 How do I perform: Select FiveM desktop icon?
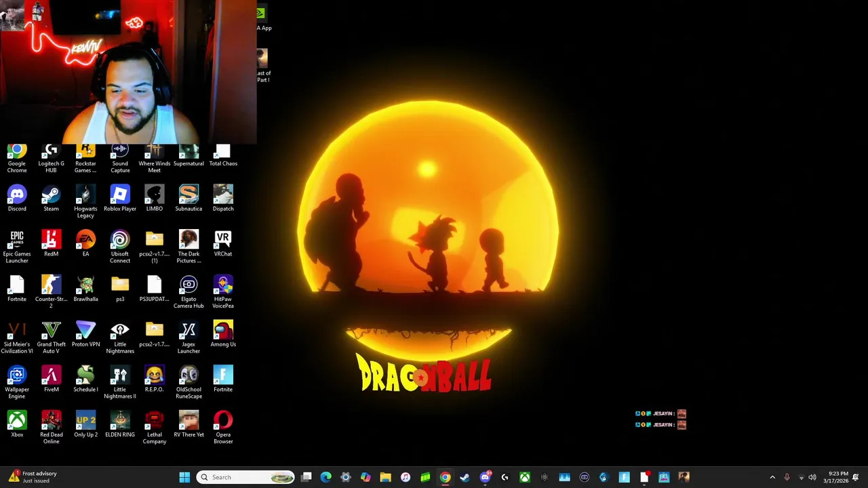(51, 379)
